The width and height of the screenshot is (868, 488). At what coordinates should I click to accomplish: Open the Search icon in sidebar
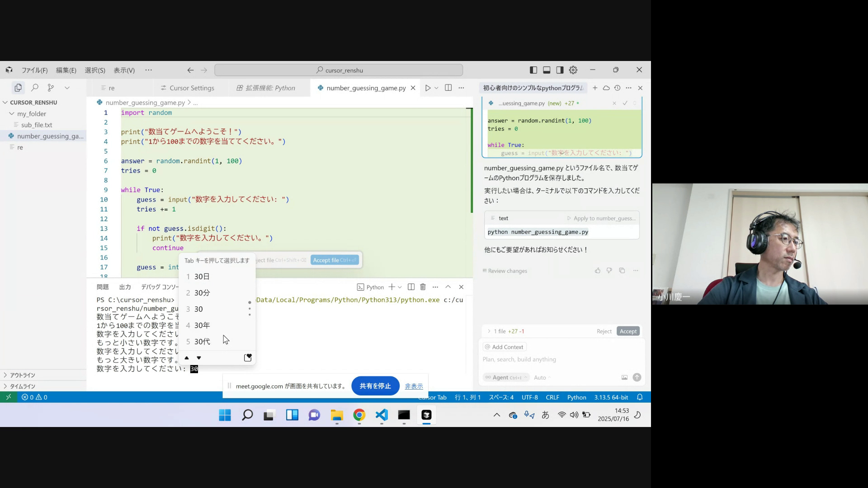[35, 88]
